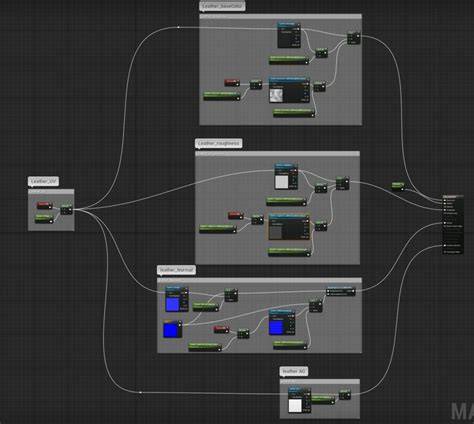The width and height of the screenshot is (474, 424).
Task: Select the Leather_BaseColor comment label
Action: [x=222, y=6]
